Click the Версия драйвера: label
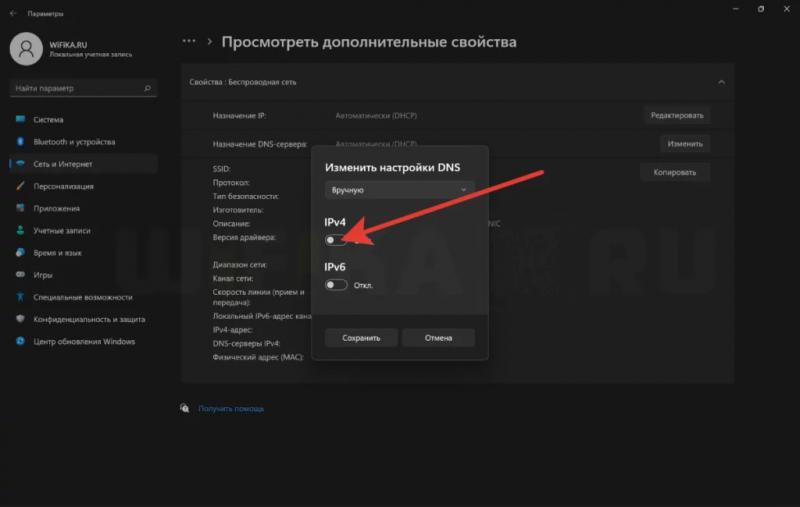 coord(244,237)
